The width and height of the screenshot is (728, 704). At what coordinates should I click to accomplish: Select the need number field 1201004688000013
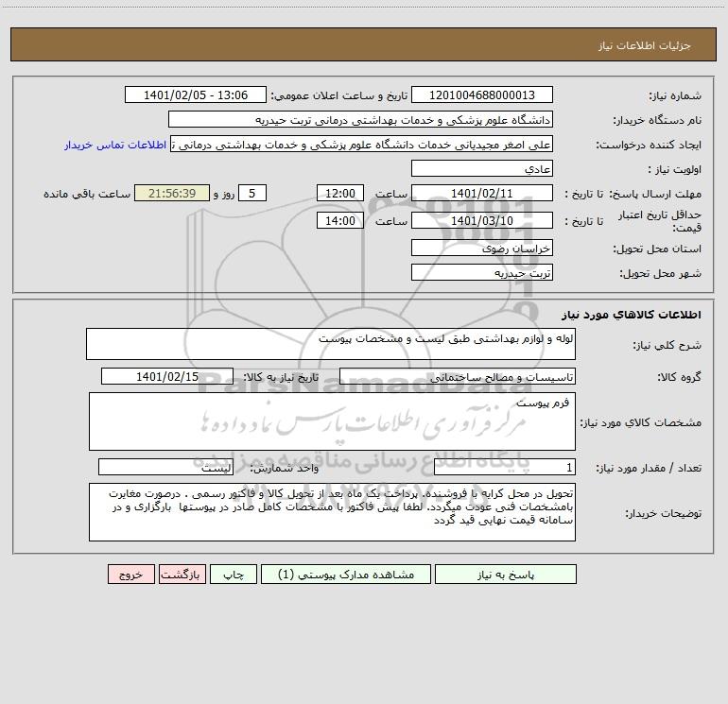coord(482,95)
